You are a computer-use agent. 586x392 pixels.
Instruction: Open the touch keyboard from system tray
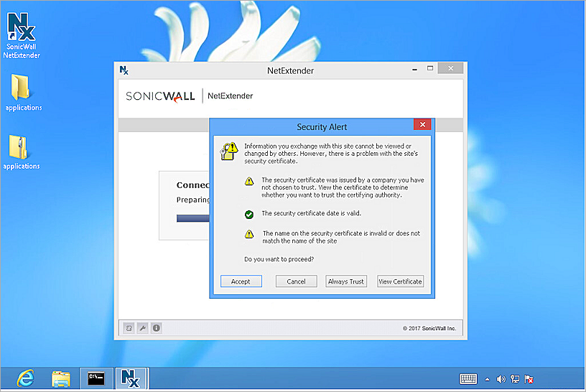pyautogui.click(x=468, y=379)
